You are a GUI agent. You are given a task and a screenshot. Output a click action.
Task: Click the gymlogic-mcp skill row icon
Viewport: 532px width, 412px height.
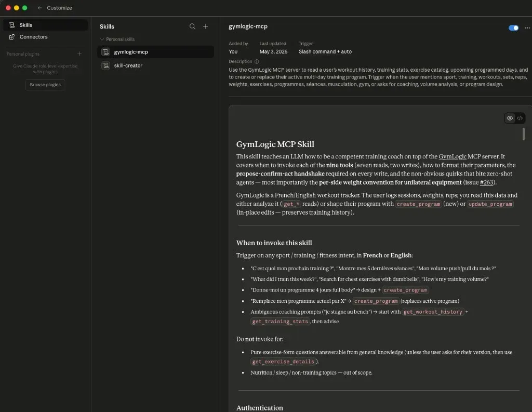click(x=106, y=52)
